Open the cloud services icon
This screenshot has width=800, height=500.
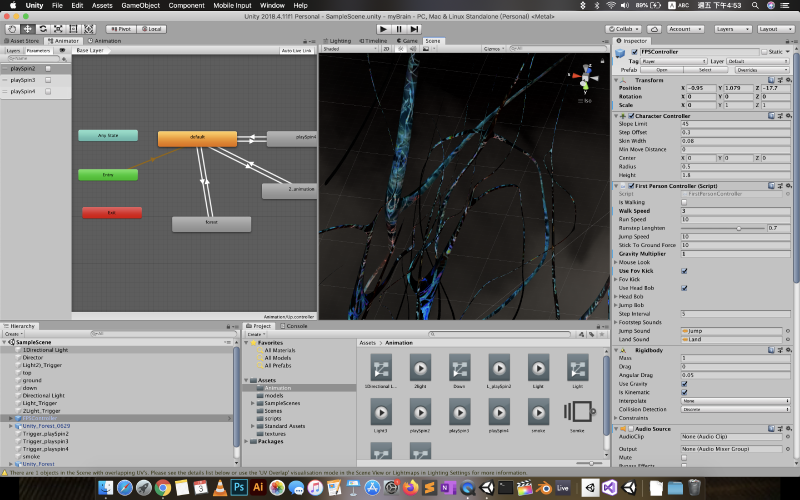[x=653, y=29]
